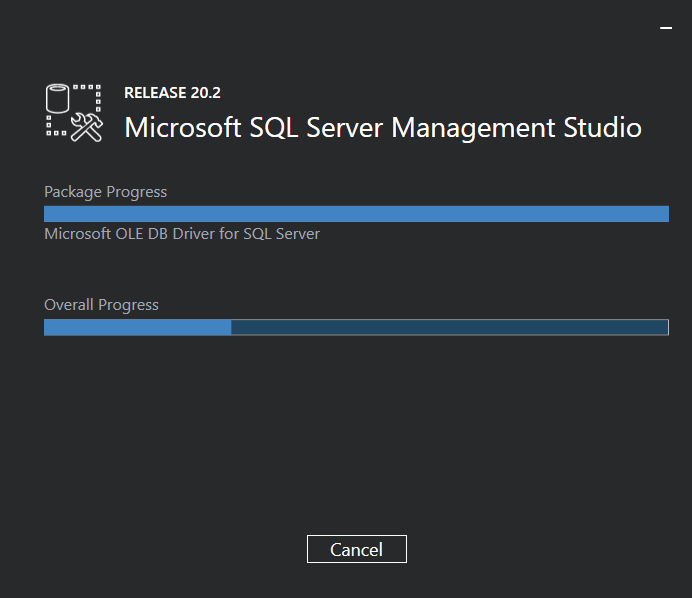Cancel the SSMS installation

[x=356, y=549]
